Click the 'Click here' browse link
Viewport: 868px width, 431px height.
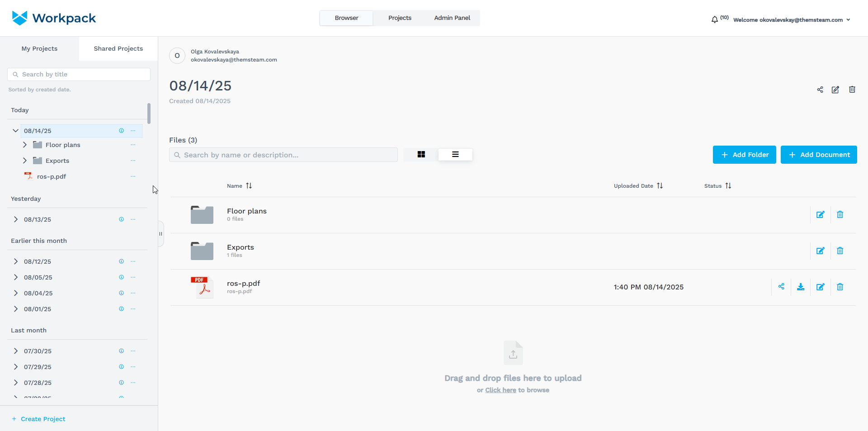pos(500,390)
